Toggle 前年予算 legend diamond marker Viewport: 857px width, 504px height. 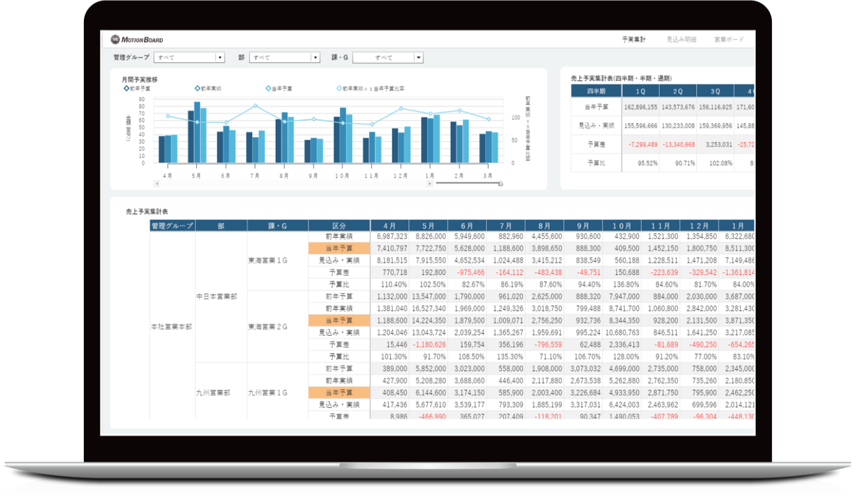127,89
